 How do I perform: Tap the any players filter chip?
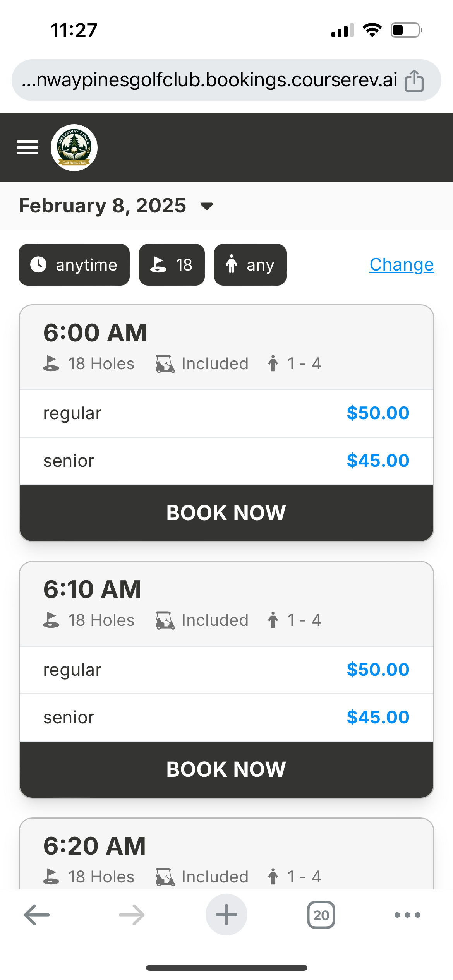coord(250,265)
